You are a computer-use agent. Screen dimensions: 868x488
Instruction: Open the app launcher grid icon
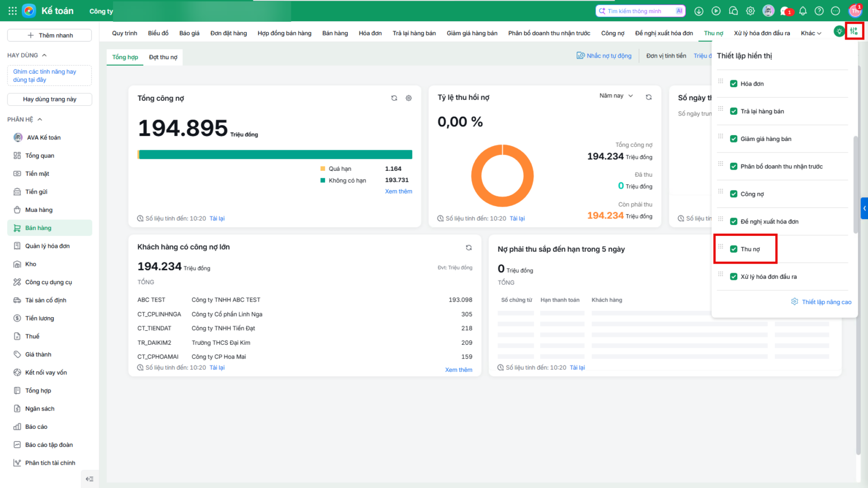[x=12, y=11]
